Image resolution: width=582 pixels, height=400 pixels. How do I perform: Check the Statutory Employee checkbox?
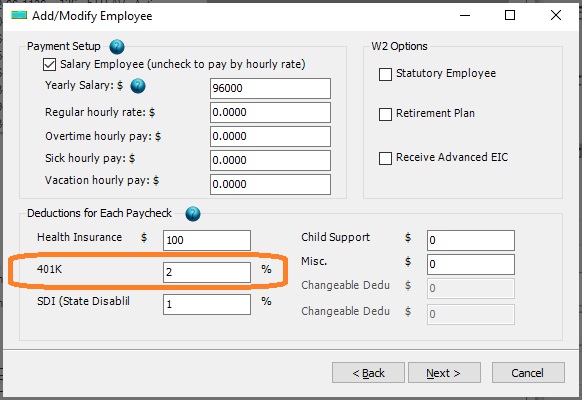(385, 74)
